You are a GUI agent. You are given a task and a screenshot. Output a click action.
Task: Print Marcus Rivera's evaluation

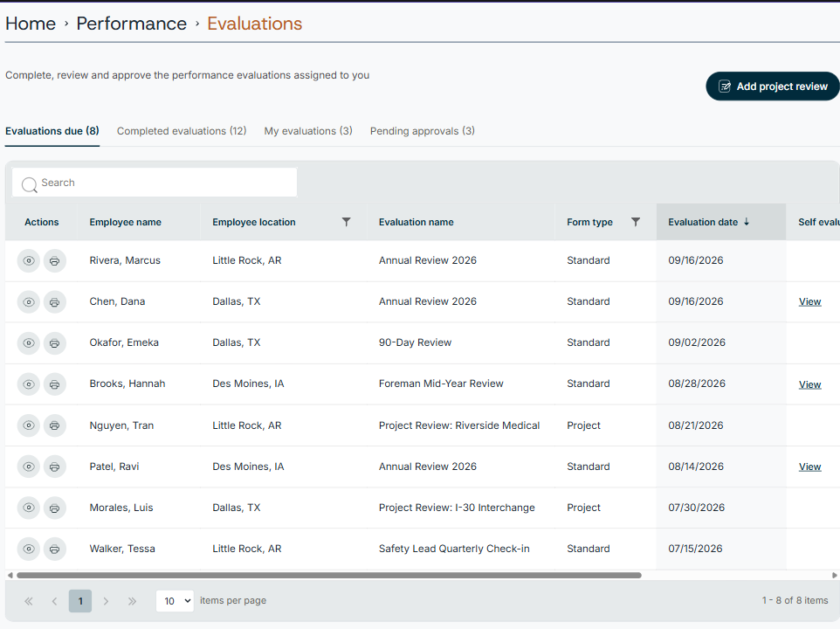tap(55, 261)
